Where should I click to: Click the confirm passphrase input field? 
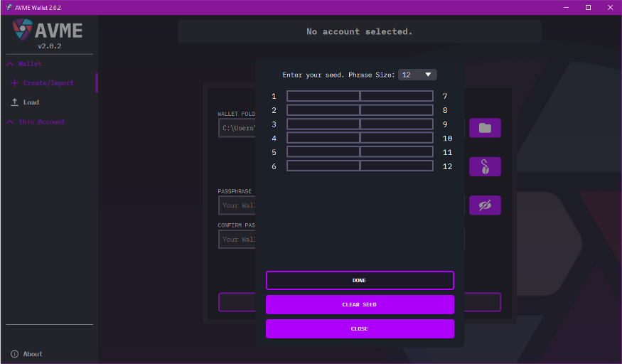[237, 239]
